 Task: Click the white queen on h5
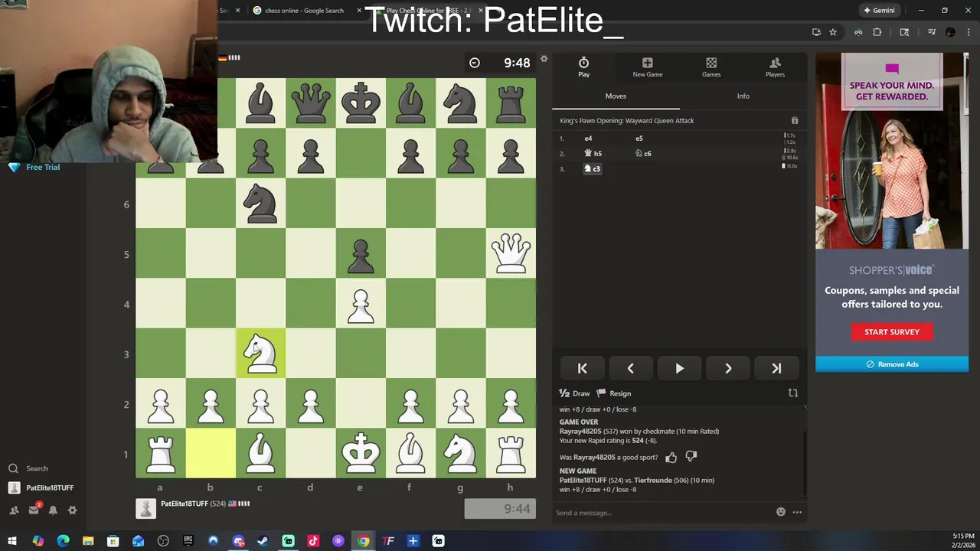(x=511, y=254)
